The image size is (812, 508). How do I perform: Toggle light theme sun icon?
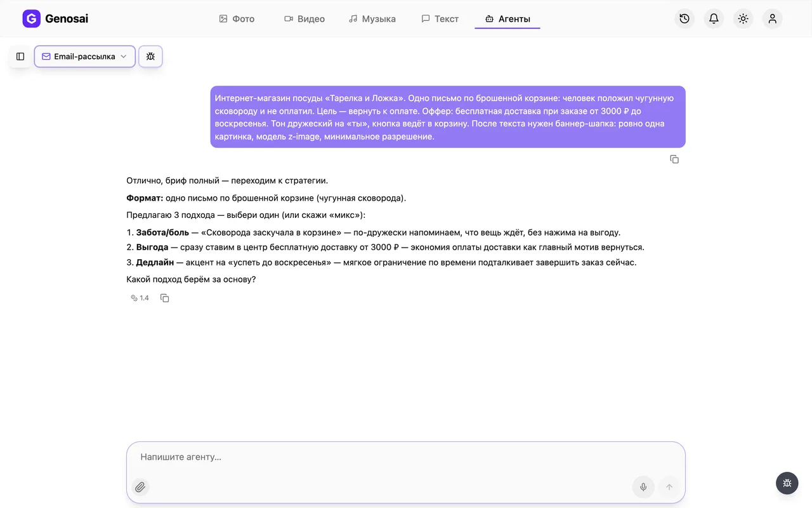[743, 19]
